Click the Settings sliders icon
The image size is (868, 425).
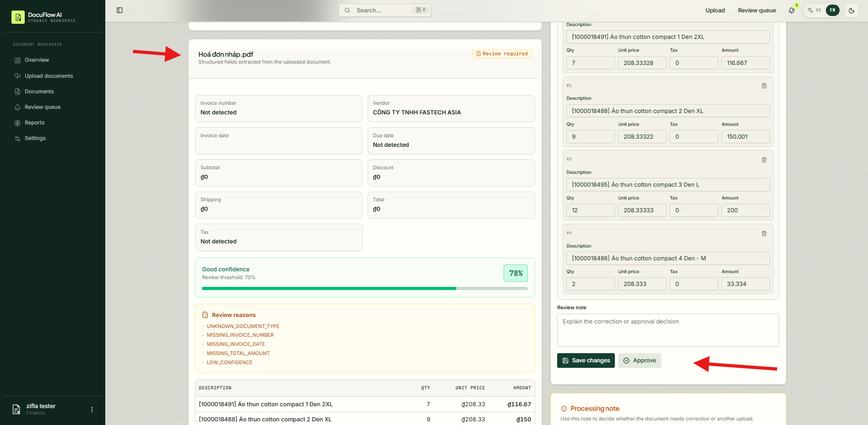[x=17, y=138]
